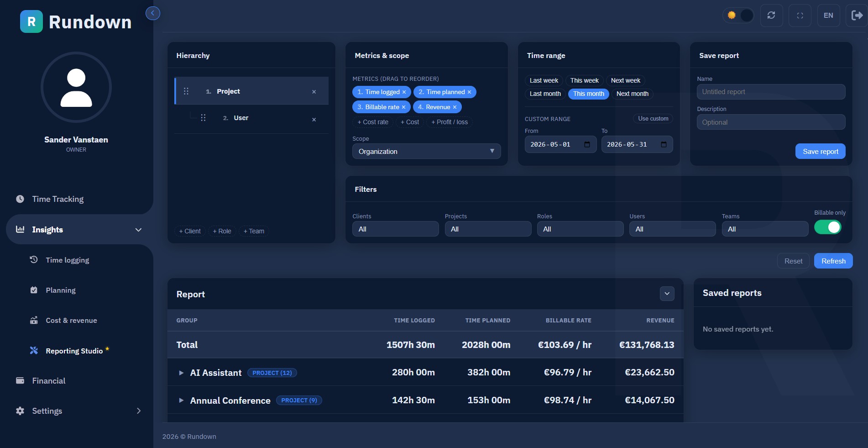This screenshot has width=868, height=448.
Task: Click the Save report button
Action: (x=820, y=151)
